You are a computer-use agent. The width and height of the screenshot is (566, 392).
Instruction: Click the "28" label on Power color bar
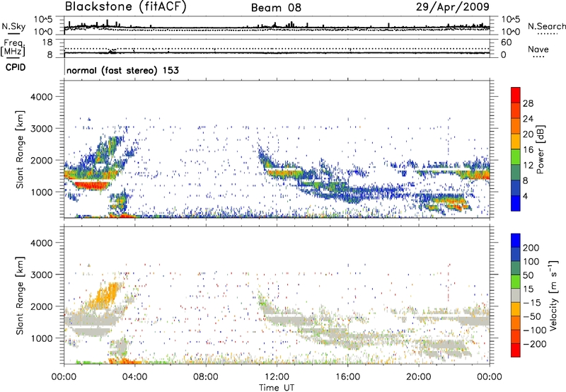point(528,103)
